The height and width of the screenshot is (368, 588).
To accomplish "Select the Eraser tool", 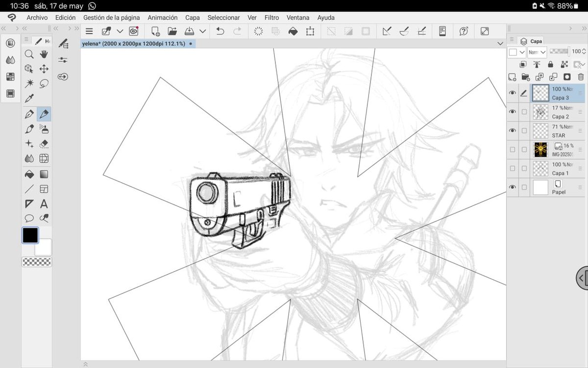I will (44, 144).
